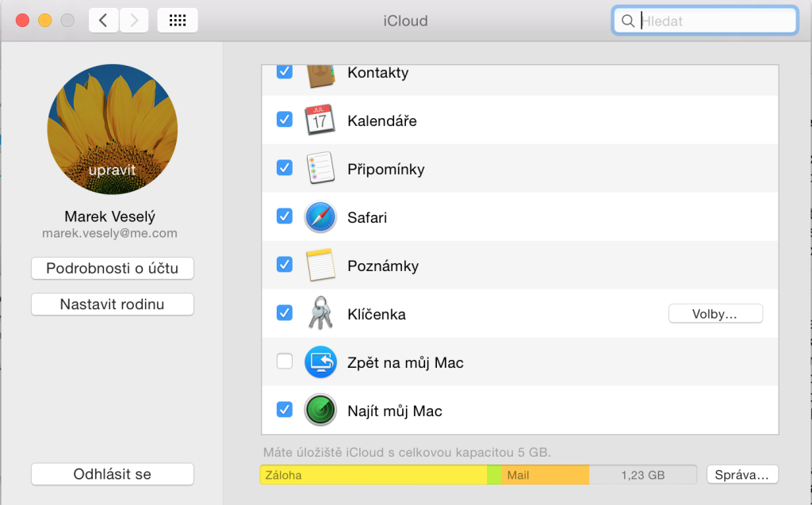Image resolution: width=812 pixels, height=505 pixels.
Task: Click the Klíčenka keys icon
Action: (x=320, y=313)
